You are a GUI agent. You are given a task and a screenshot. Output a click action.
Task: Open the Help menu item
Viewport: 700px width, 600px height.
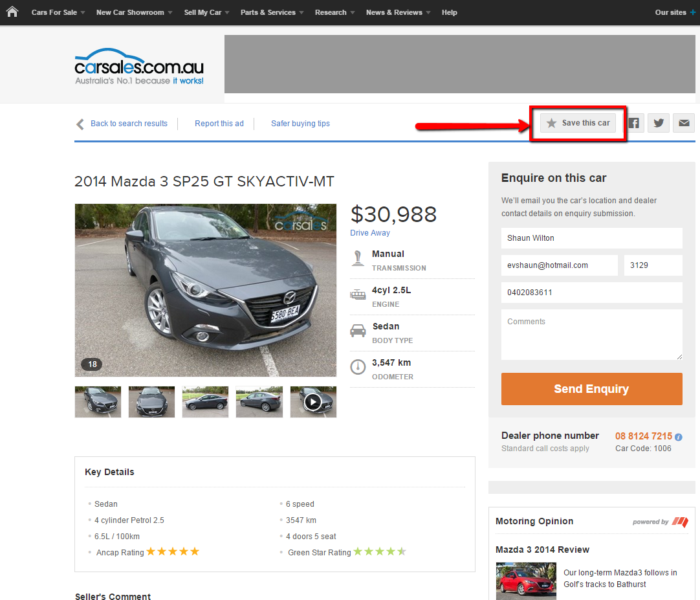click(450, 12)
